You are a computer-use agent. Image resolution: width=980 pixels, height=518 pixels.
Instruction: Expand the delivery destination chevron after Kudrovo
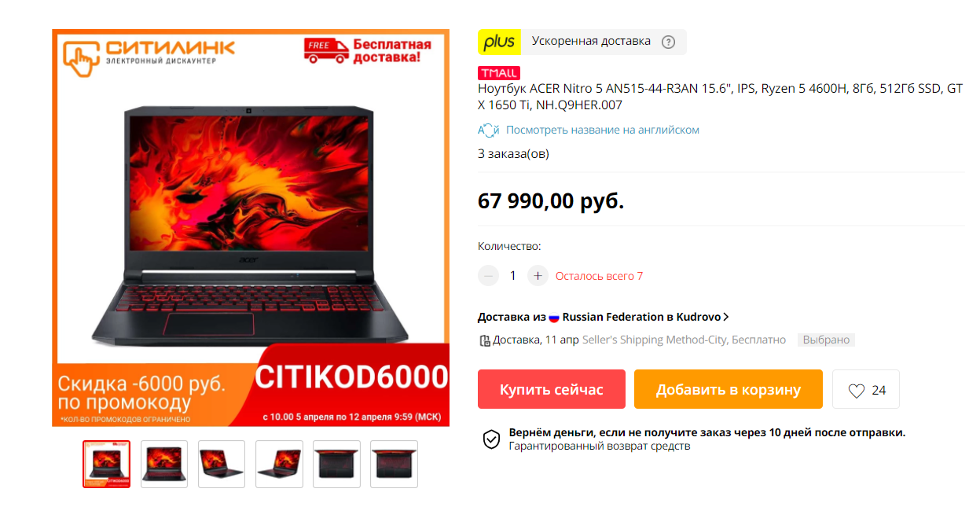click(x=725, y=317)
